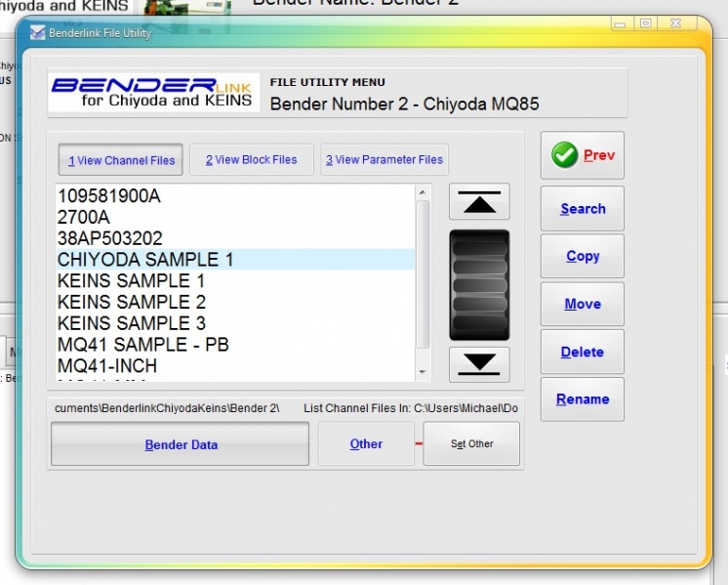Switch to 3 View Parameter Files tab
This screenshot has width=728, height=585.
click(384, 159)
